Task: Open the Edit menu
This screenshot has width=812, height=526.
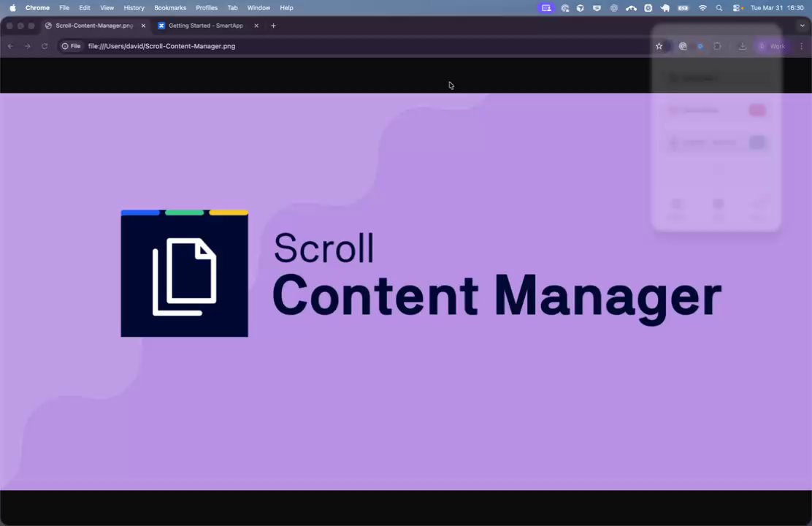Action: click(x=85, y=8)
